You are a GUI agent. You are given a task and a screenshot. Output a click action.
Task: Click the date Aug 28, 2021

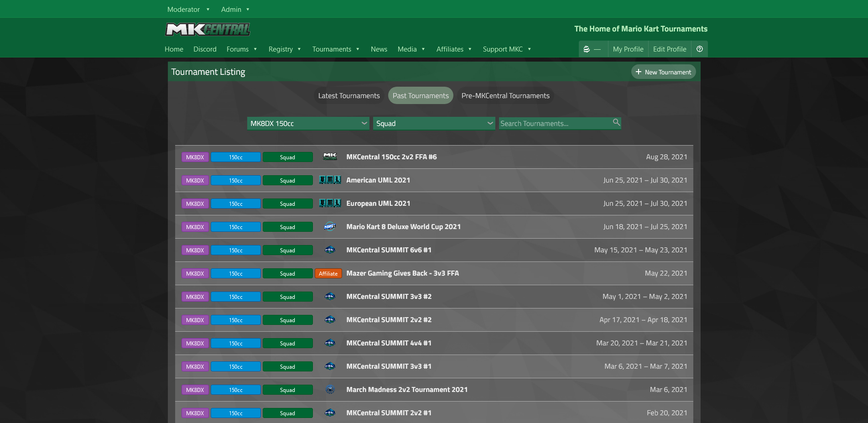[x=666, y=157]
